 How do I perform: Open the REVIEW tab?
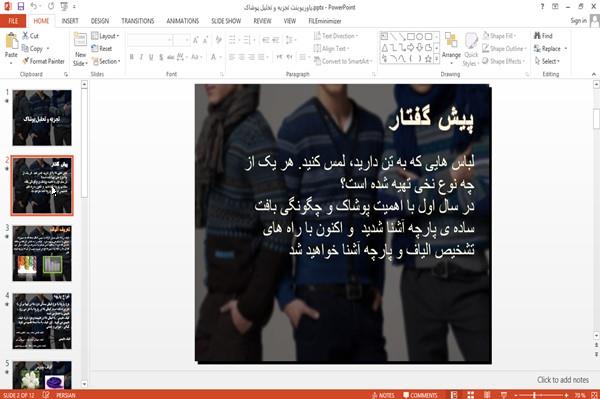[x=262, y=21]
